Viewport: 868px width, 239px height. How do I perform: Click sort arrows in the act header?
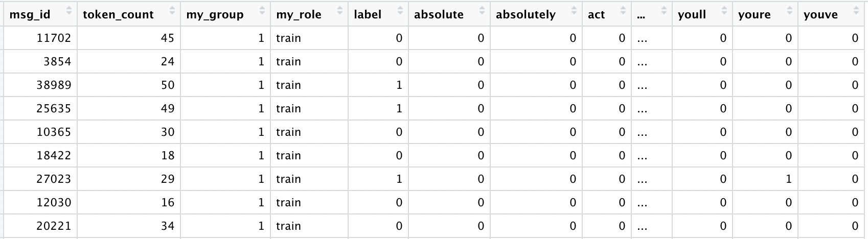[624, 10]
